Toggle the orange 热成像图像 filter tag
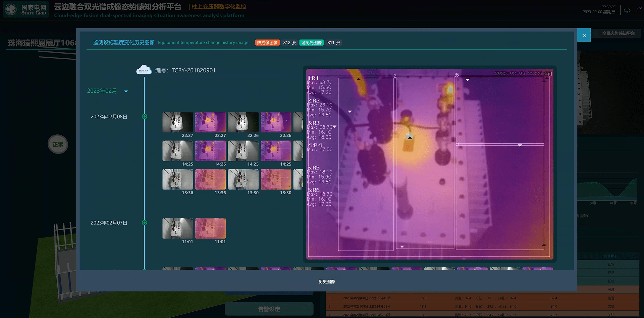 pyautogui.click(x=267, y=43)
